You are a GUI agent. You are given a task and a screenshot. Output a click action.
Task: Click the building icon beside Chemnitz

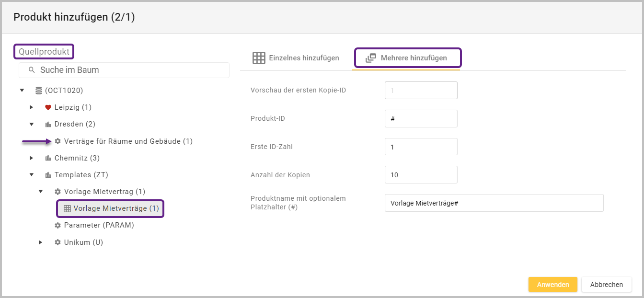[x=48, y=158]
